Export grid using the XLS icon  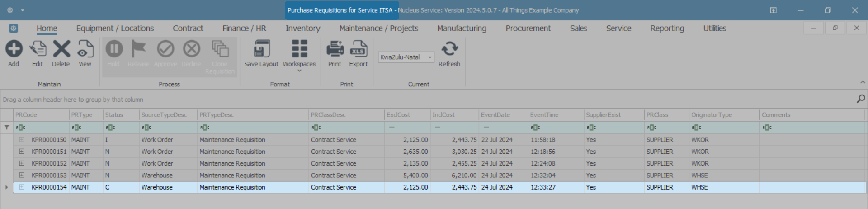pos(359,49)
